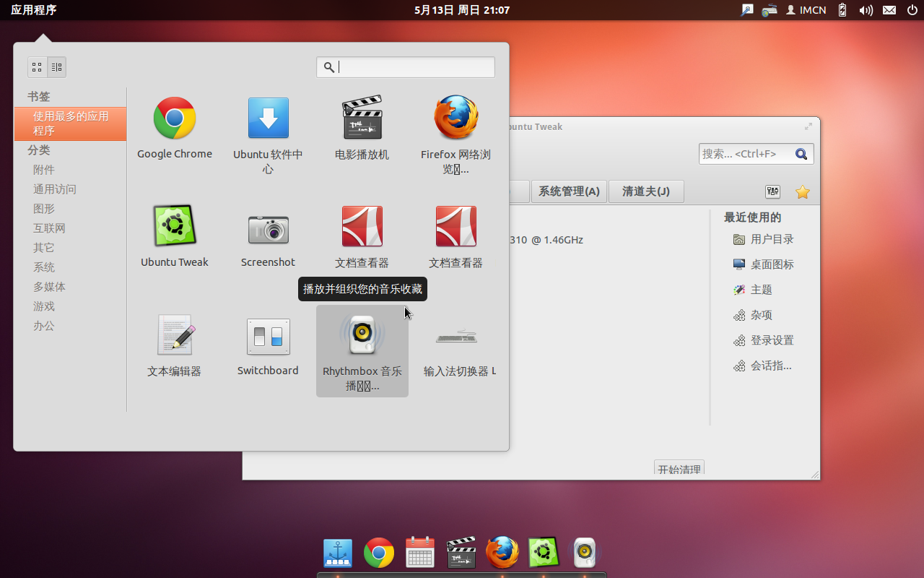Open Rhythmbox speaker icon in dock
The height and width of the screenshot is (578, 924).
point(585,553)
